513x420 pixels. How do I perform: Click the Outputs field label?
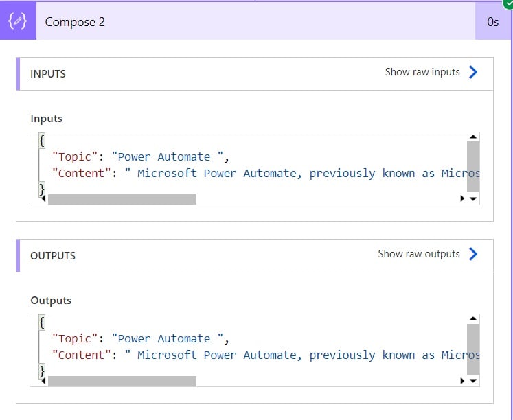tap(51, 301)
